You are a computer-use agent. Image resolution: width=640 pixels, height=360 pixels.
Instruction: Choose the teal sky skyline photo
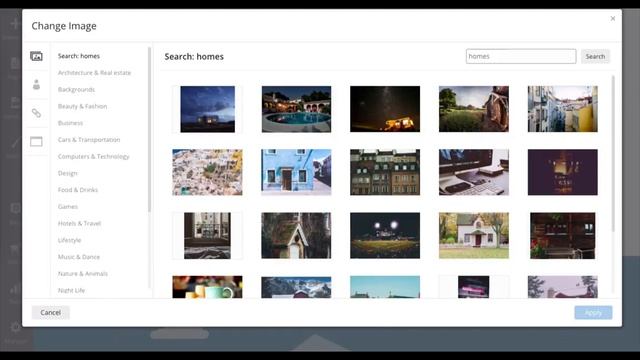coord(385,287)
